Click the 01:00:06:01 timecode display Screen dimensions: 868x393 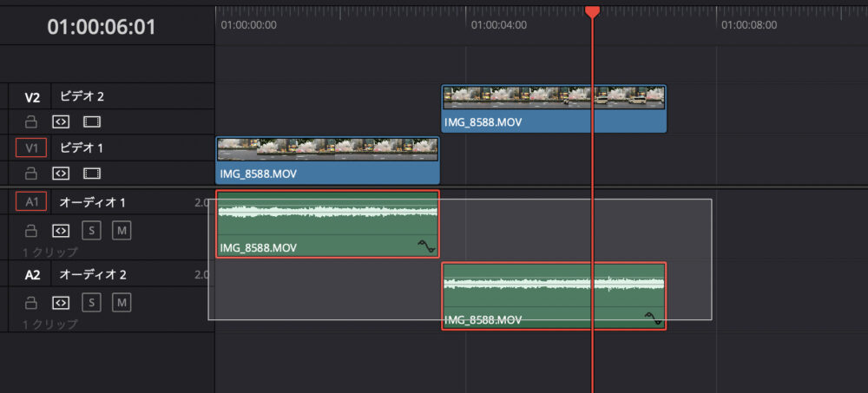point(102,27)
